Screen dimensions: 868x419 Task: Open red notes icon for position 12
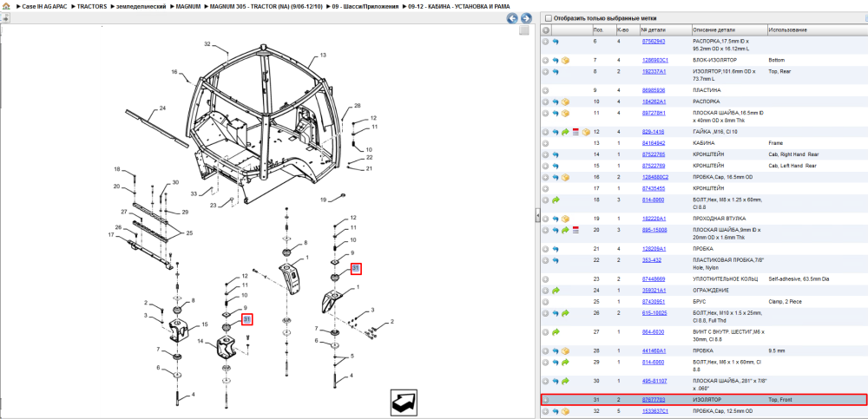pos(575,132)
